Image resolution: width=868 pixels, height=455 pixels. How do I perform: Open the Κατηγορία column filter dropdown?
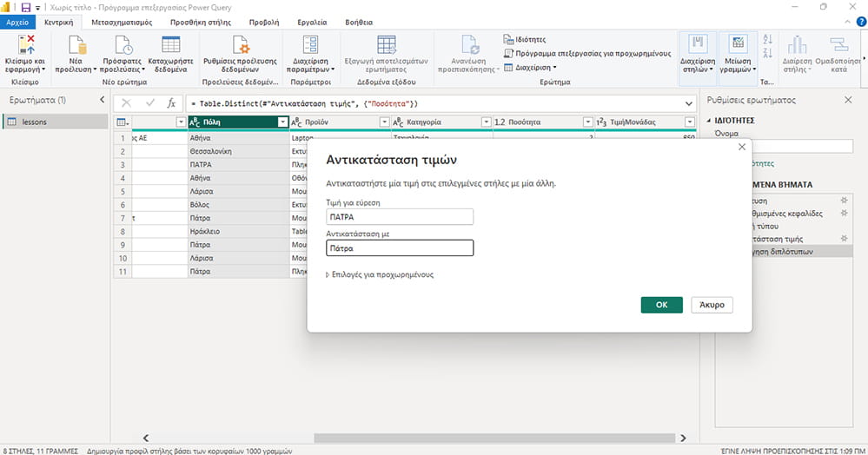486,122
